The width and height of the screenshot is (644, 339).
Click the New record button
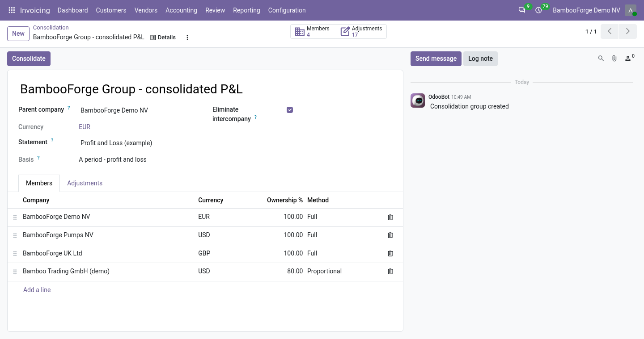point(18,33)
